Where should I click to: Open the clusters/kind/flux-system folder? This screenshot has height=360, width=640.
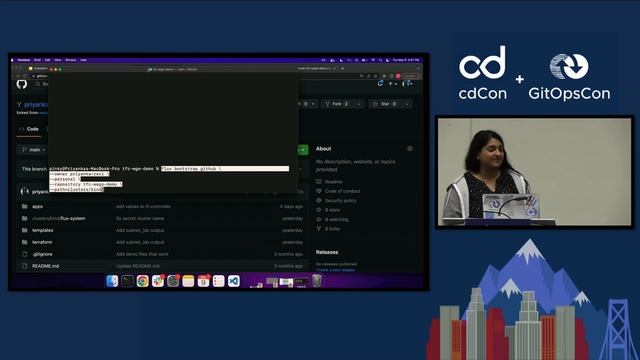tap(59, 218)
